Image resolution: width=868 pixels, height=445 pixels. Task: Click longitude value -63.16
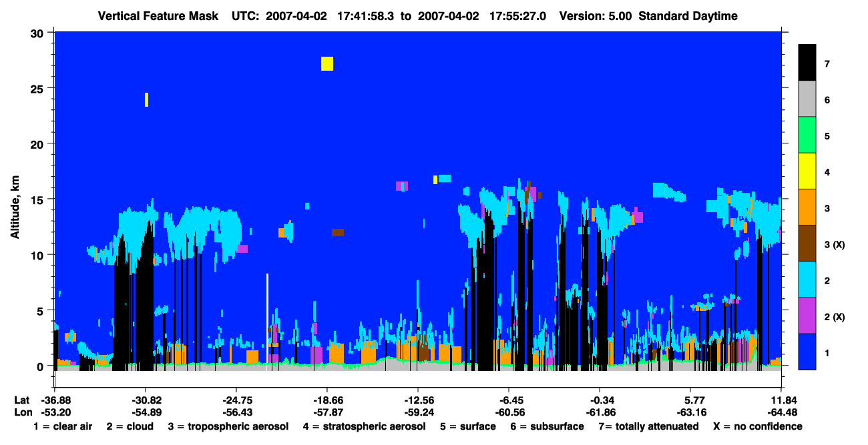click(x=690, y=412)
